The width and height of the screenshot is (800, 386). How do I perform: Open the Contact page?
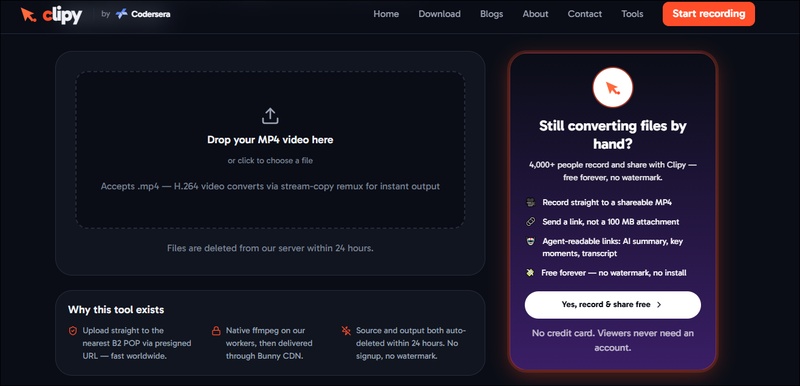(x=585, y=14)
